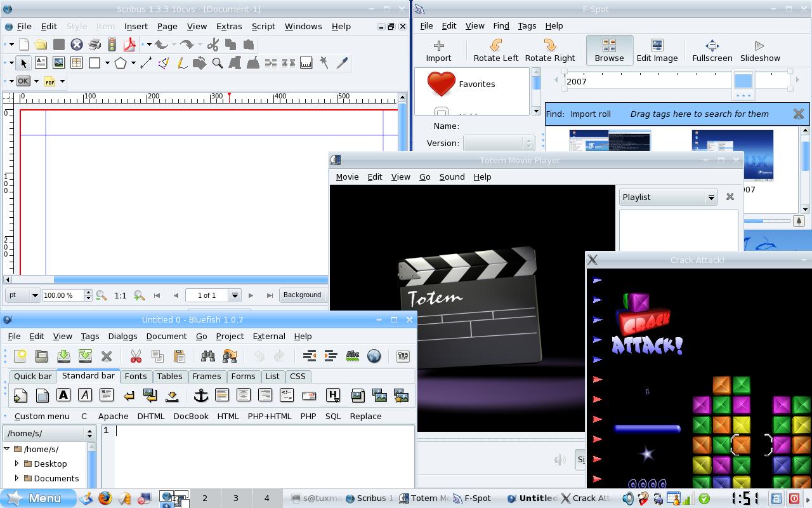
Task: Choose the Scribus Bezier curve tool
Action: 164,63
